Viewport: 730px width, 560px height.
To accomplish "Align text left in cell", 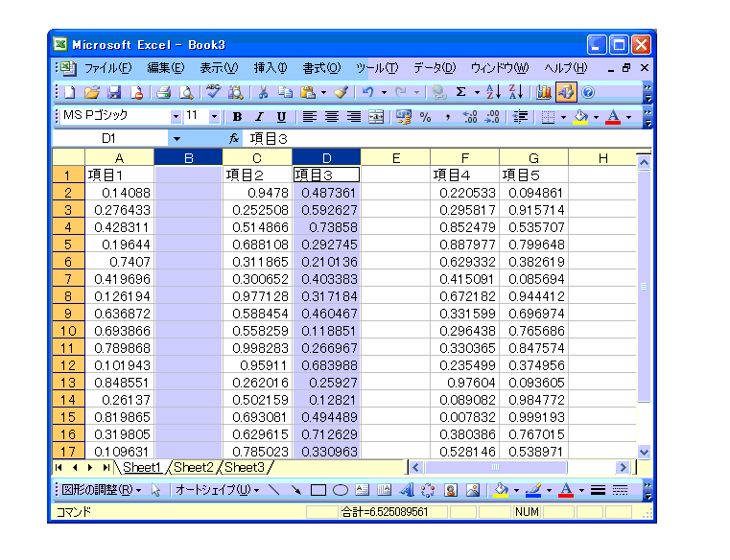I will [x=309, y=117].
